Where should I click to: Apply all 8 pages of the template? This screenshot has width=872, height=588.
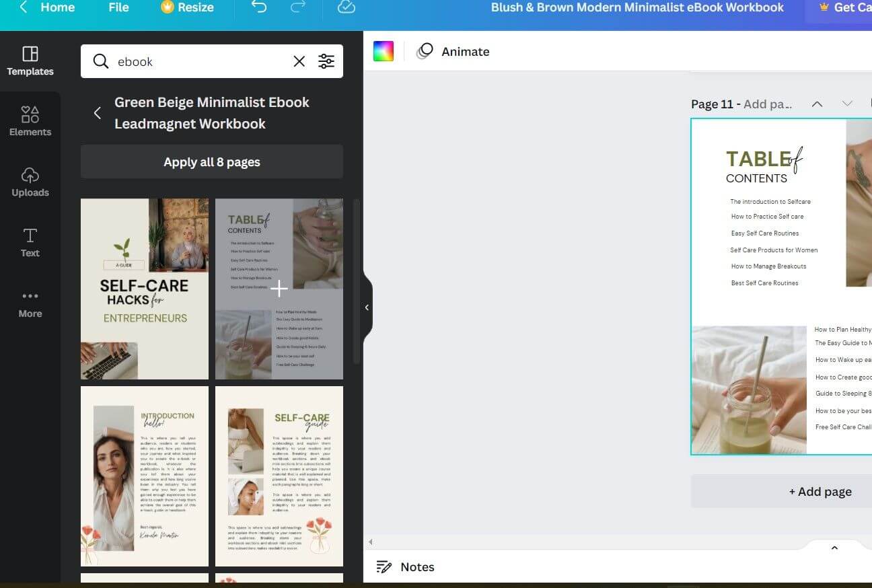[211, 161]
